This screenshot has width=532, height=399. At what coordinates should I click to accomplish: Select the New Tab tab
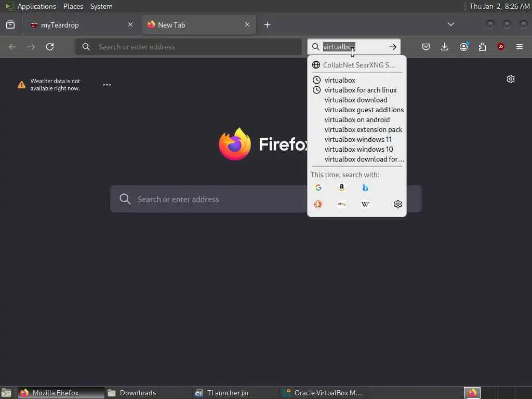point(199,25)
